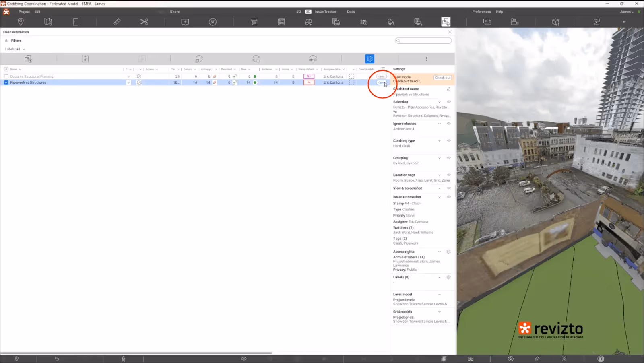Edit clash test name with pencil icon
Viewport: 644px width, 363px height.
[x=448, y=89]
